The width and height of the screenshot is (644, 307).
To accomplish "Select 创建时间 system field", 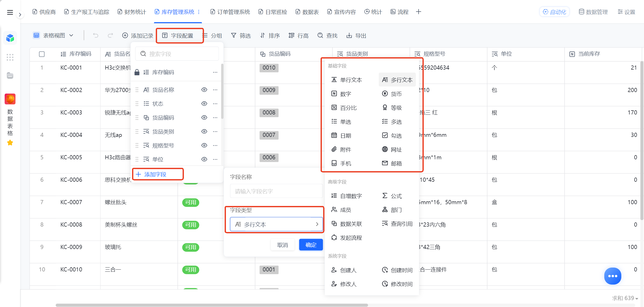I will [397, 270].
